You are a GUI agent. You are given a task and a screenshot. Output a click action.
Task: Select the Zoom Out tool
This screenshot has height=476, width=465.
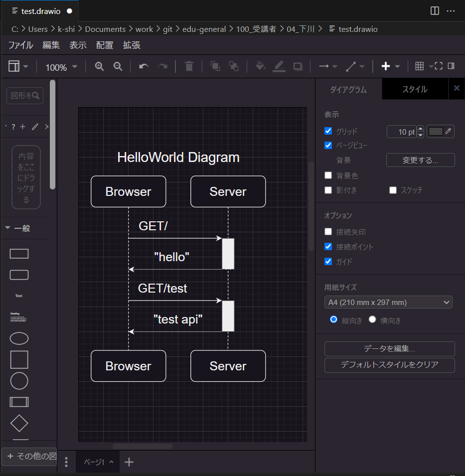click(x=118, y=66)
